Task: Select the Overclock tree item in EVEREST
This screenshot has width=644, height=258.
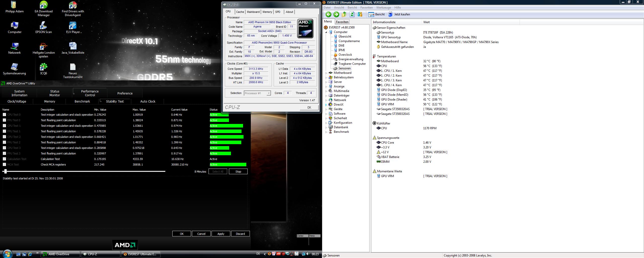Action: point(343,55)
